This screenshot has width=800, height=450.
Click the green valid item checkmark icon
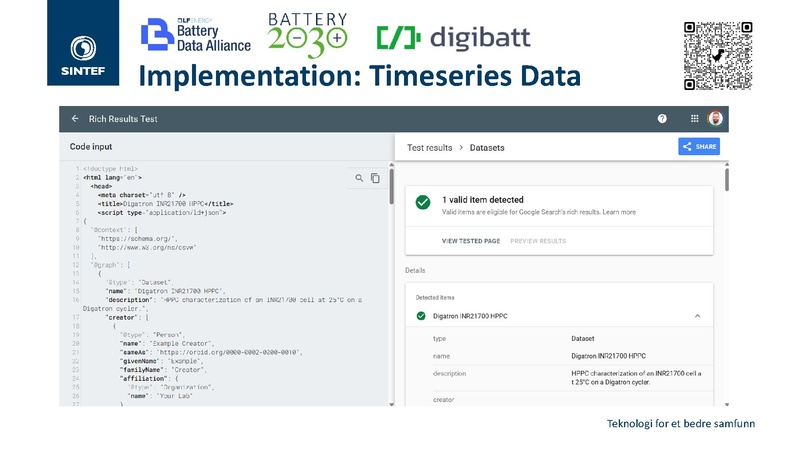424,203
